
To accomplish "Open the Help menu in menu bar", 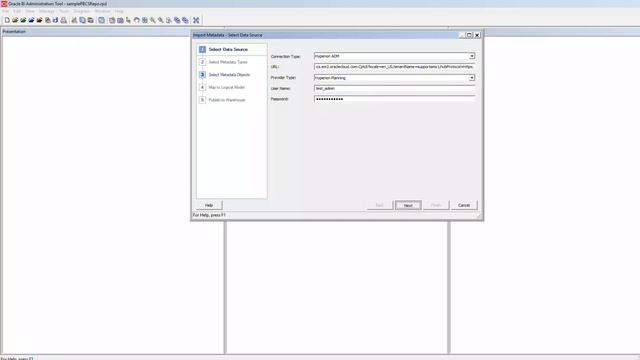I will pyautogui.click(x=119, y=11).
